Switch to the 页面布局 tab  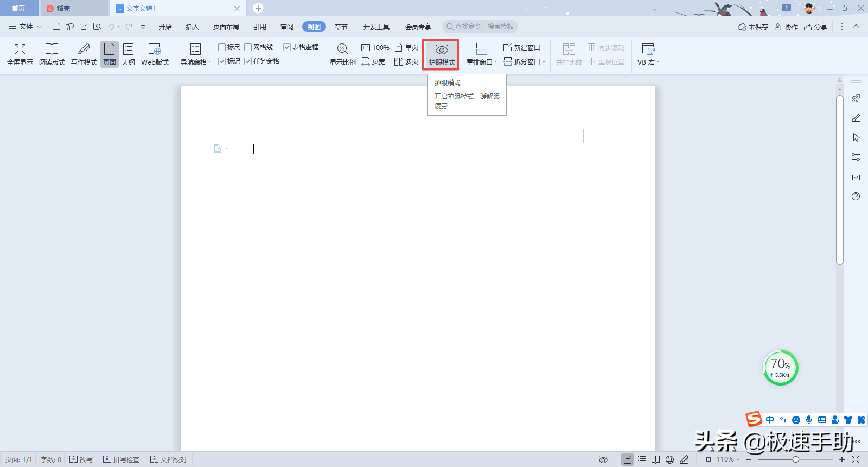(x=226, y=27)
